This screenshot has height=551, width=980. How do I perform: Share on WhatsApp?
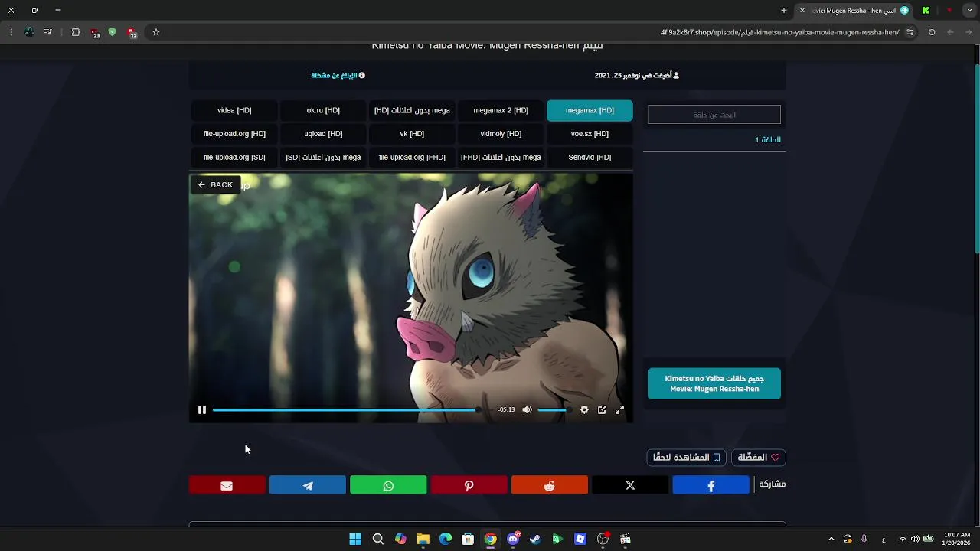(x=388, y=485)
